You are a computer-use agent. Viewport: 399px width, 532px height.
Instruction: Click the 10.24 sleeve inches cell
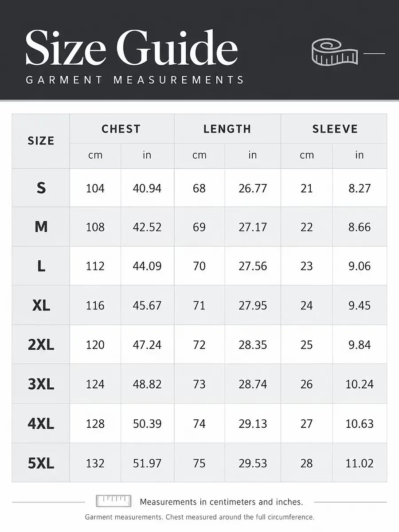[360, 384]
